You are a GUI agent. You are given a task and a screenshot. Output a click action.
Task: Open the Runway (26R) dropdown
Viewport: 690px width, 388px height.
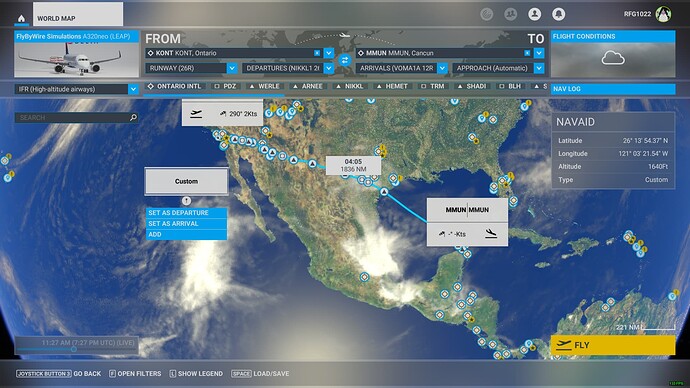click(191, 68)
